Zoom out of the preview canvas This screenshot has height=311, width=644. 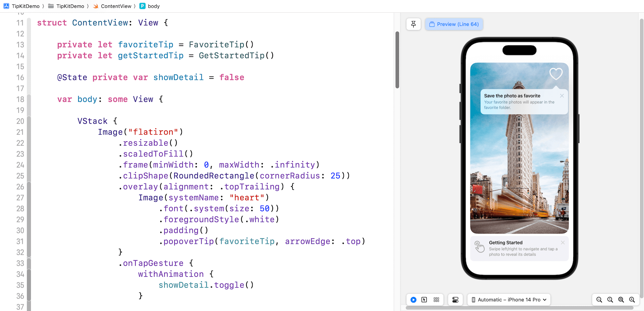click(x=599, y=300)
